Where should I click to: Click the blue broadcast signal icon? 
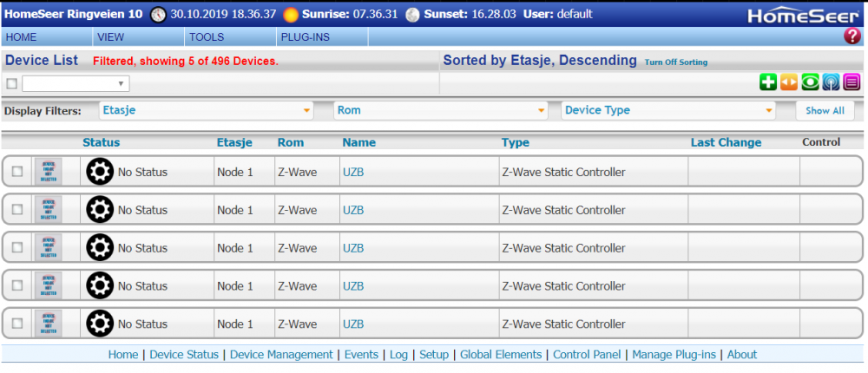click(831, 82)
